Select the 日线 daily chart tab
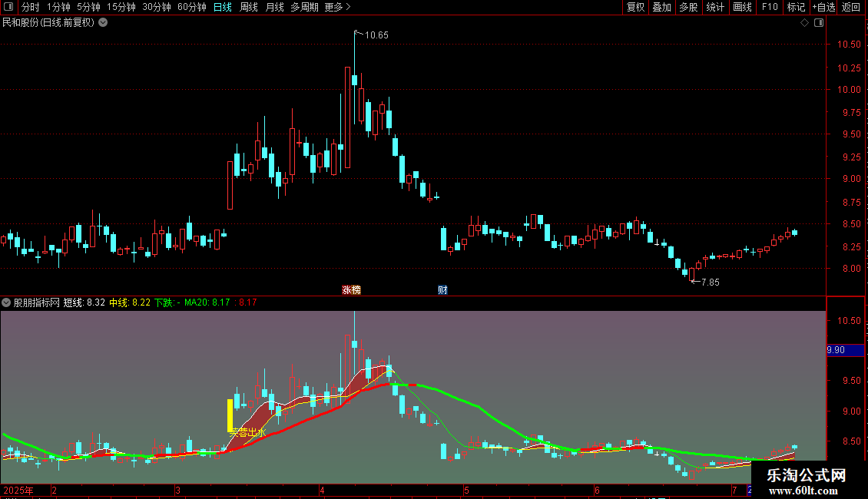Screen dimensions: 868x499 click(223, 7)
